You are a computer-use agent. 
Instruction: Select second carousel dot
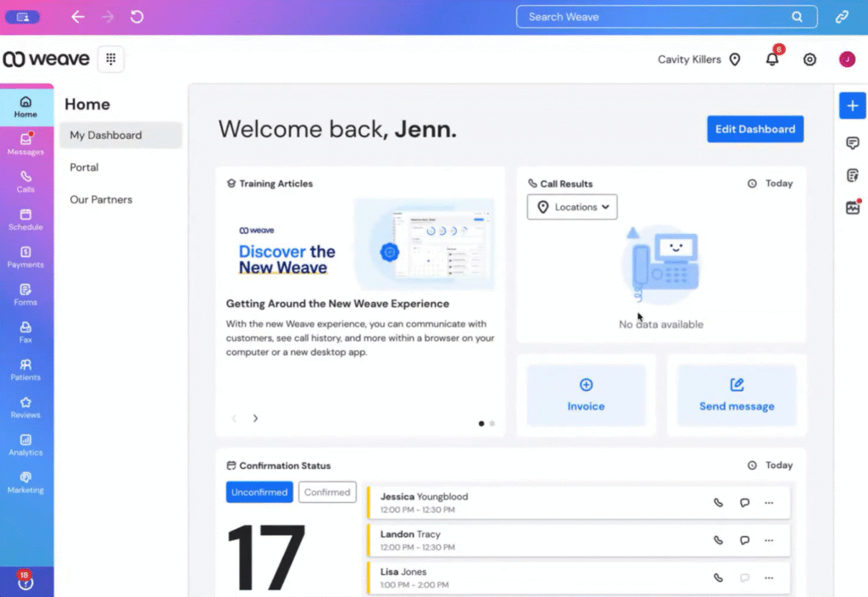[x=492, y=424]
